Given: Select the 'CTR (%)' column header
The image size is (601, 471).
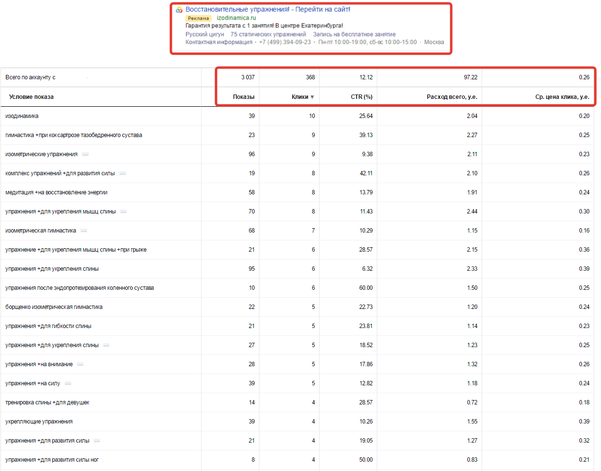Looking at the screenshot, I should click(x=361, y=97).
